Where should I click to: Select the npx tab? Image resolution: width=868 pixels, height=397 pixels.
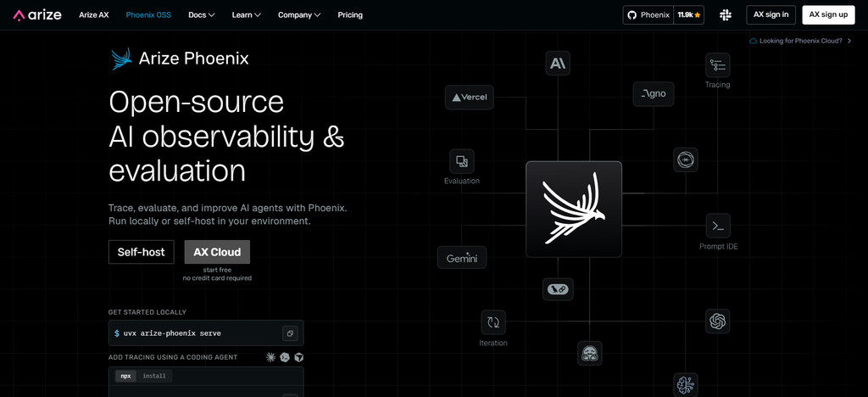(126, 376)
